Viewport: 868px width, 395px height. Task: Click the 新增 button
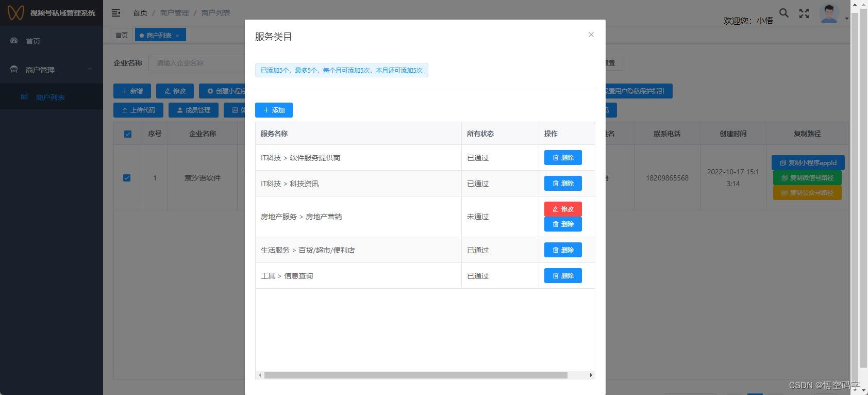132,91
